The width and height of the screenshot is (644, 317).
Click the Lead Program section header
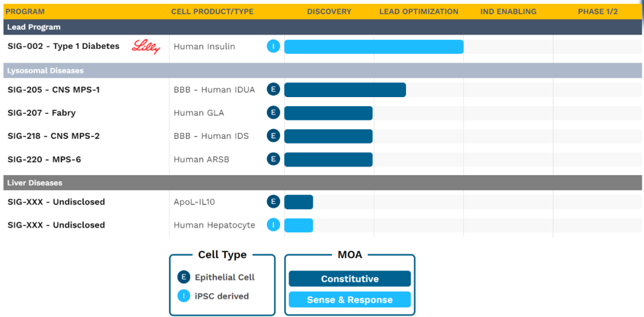click(x=34, y=27)
